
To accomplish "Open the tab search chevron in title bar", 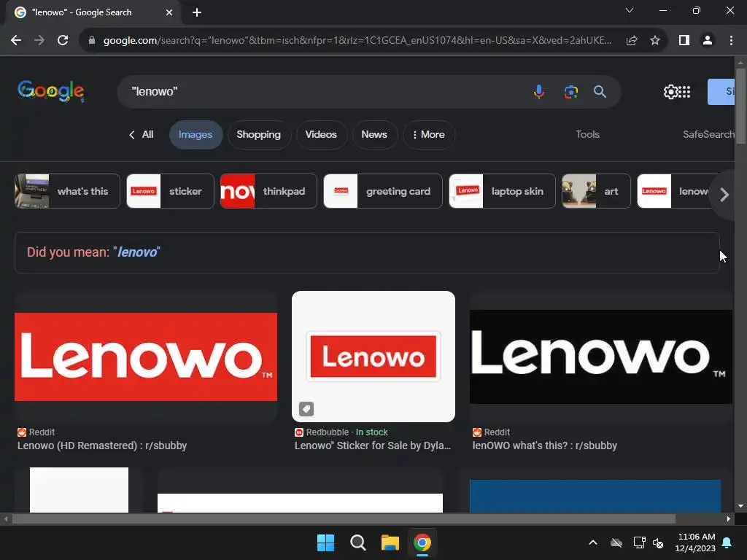I will (x=630, y=10).
